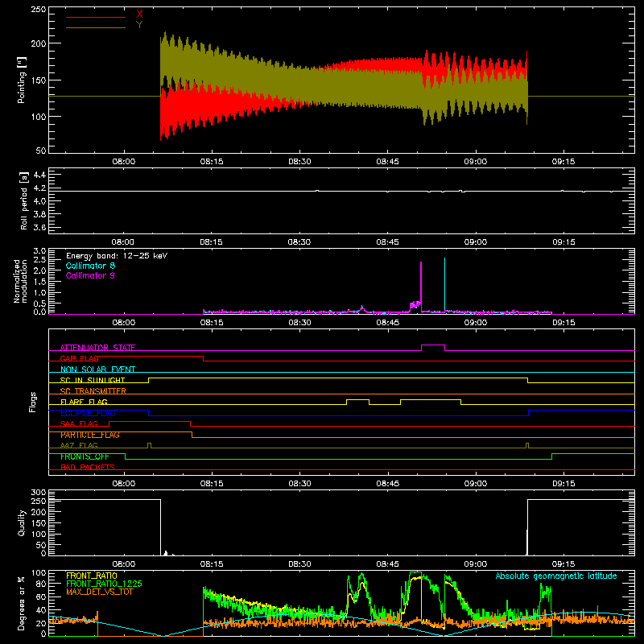This screenshot has width=644, height=644.
Task: Click 08:30 tick label under flags plot
Action: tap(299, 484)
